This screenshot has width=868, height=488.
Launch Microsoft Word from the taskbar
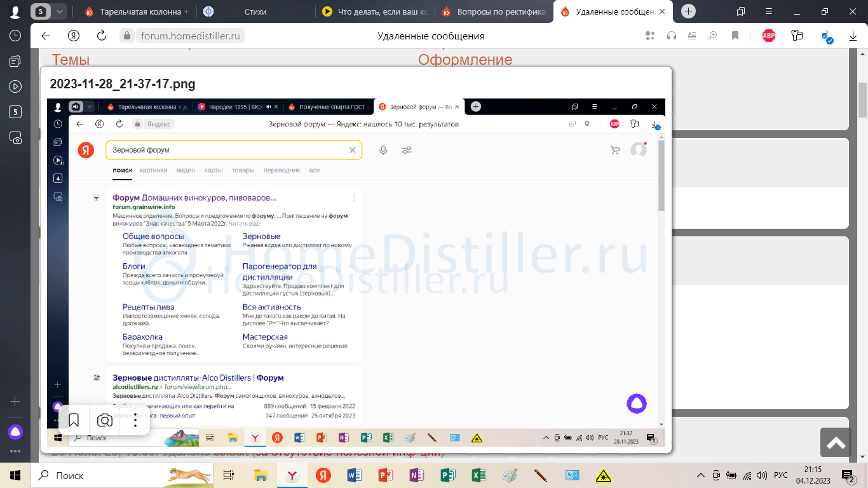(354, 475)
